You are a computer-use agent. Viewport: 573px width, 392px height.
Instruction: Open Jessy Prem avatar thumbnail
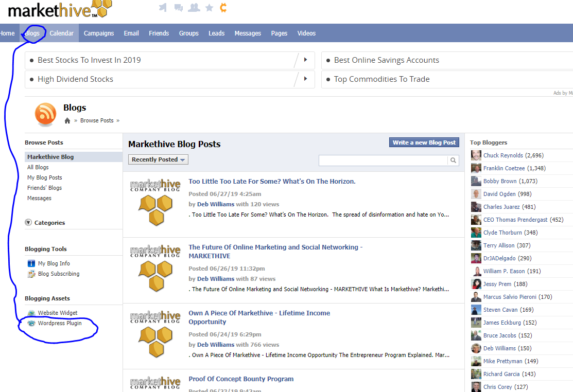click(x=476, y=284)
